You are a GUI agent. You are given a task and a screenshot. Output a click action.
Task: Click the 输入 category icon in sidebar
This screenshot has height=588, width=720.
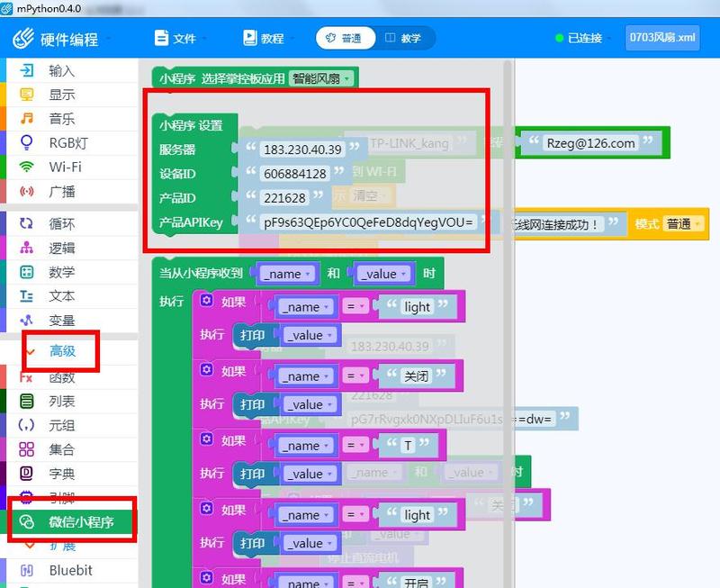(27, 70)
